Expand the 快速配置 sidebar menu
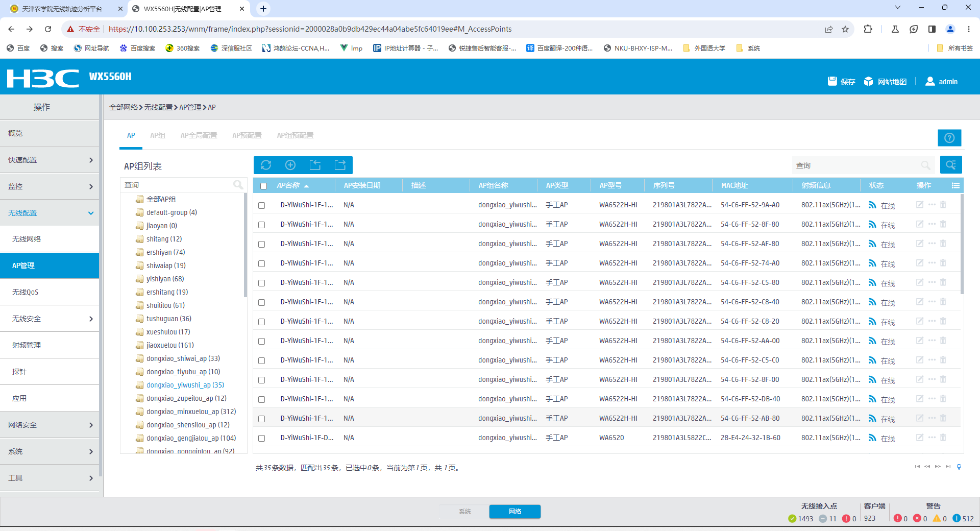 [x=50, y=160]
